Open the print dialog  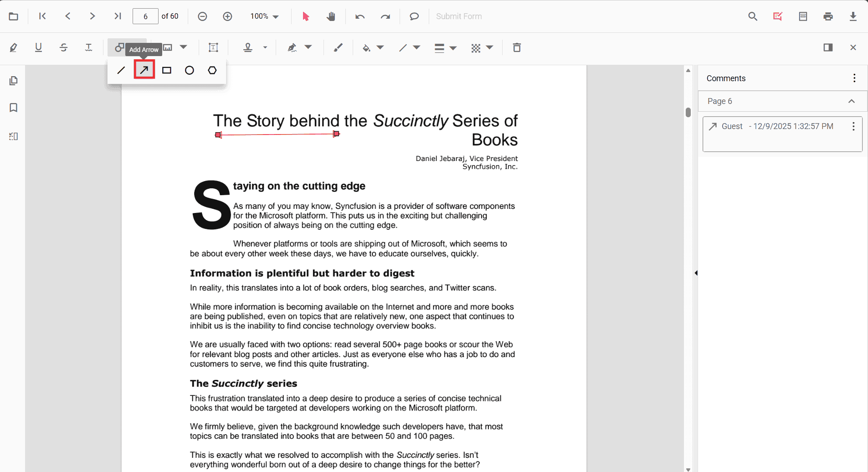coord(828,16)
